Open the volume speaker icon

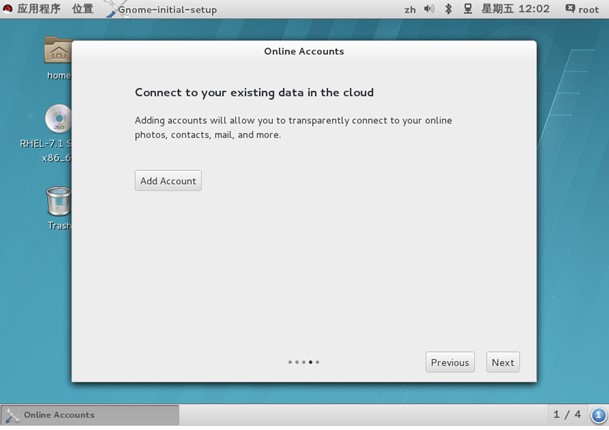[x=429, y=9]
